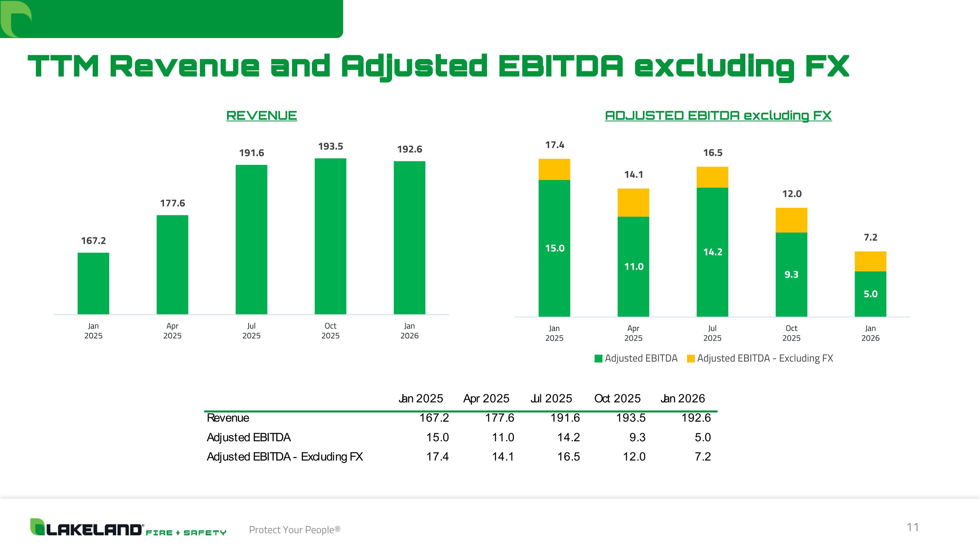Screen dimensions: 980x551
Task: Click the page number 11
Action: click(913, 527)
